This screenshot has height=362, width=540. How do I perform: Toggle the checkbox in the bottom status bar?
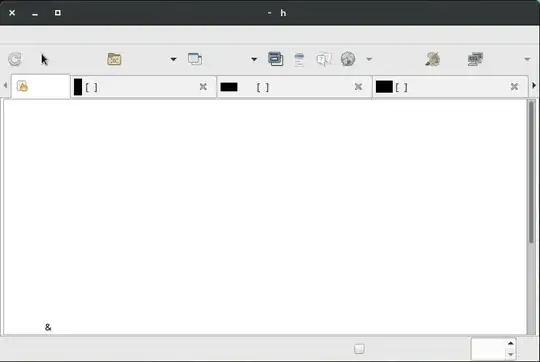click(359, 349)
